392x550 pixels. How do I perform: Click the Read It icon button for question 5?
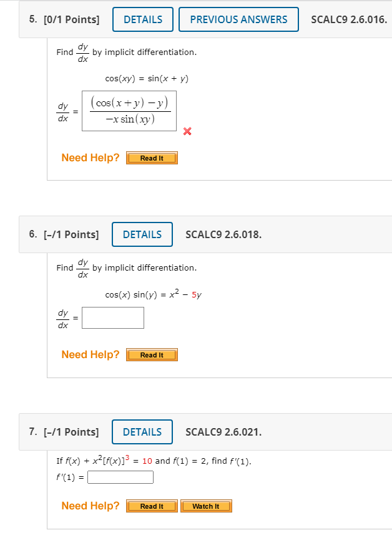coord(152,158)
